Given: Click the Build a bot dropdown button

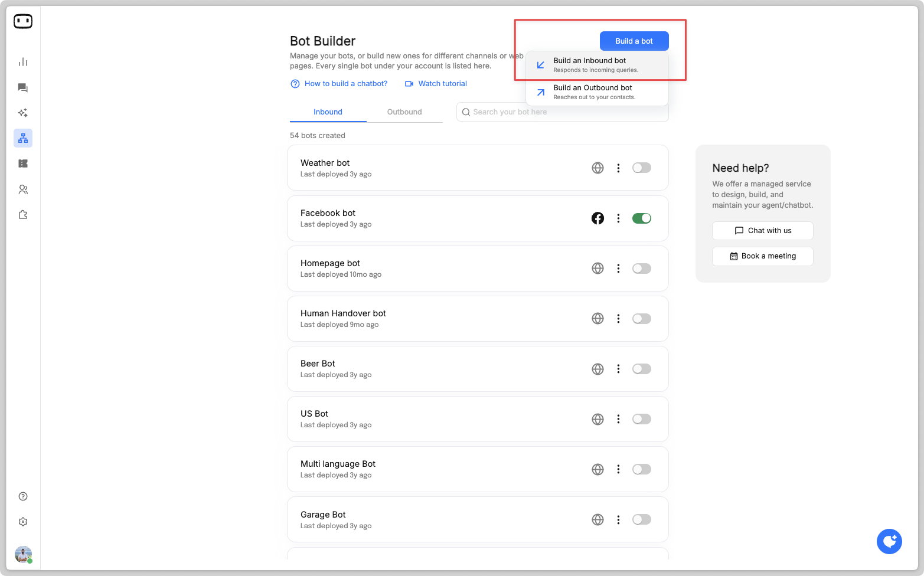Looking at the screenshot, I should click(x=634, y=41).
